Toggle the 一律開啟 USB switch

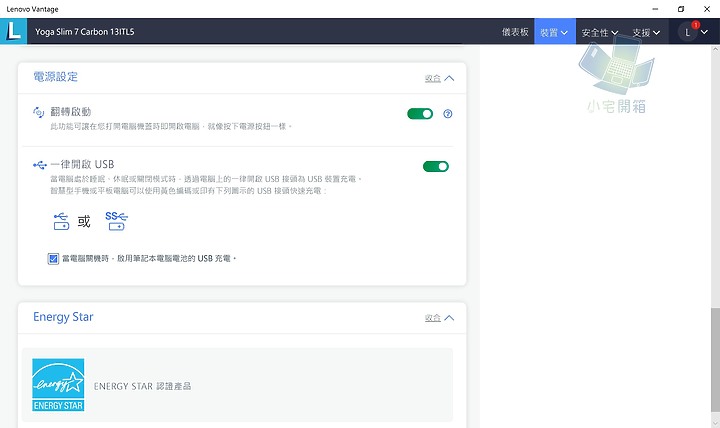pyautogui.click(x=436, y=166)
